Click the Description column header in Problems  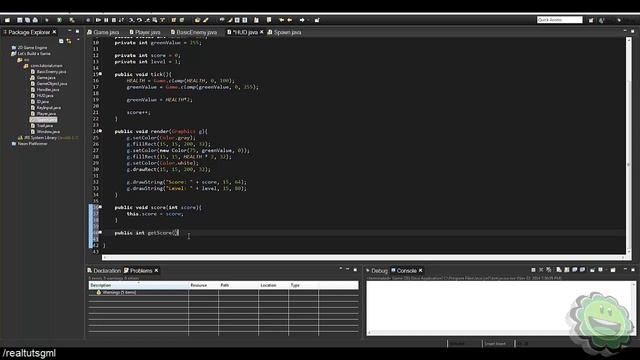(138, 285)
